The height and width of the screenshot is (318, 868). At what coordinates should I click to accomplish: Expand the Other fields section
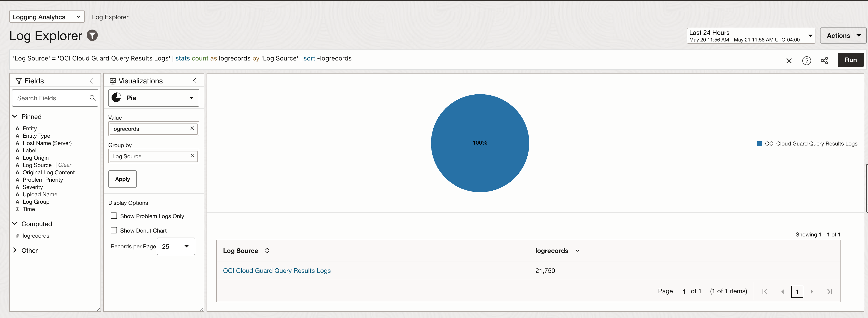pyautogui.click(x=15, y=250)
